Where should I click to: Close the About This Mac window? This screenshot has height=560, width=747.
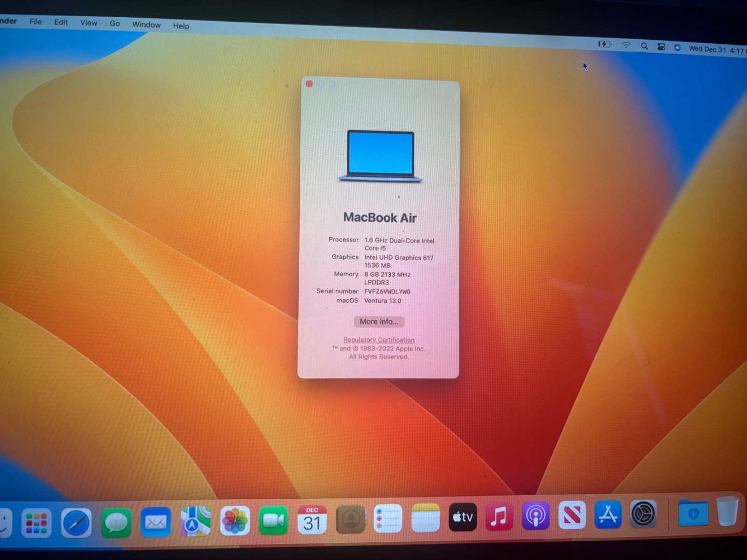[x=309, y=84]
